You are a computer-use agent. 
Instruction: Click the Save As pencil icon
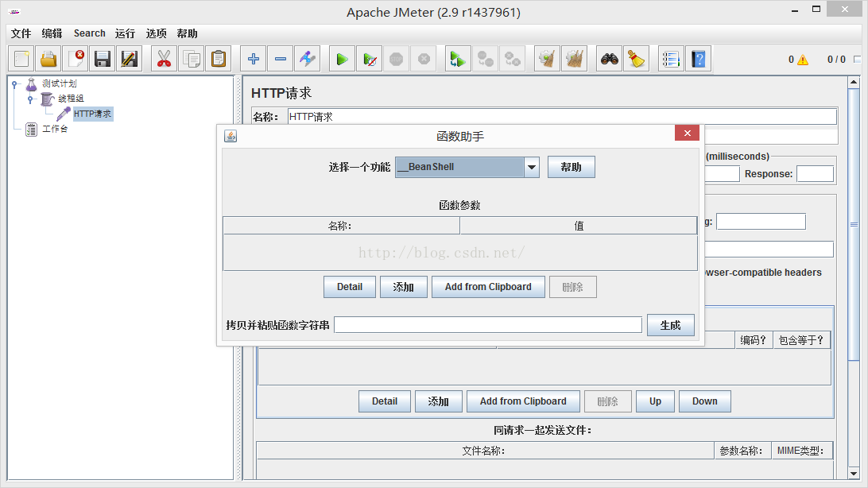tap(129, 59)
